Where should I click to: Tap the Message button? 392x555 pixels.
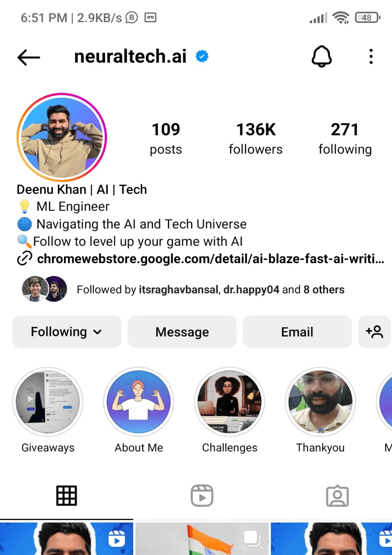coord(182,332)
